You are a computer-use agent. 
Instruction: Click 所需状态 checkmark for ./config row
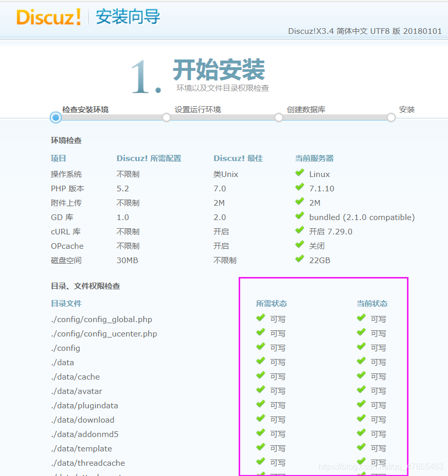261,346
